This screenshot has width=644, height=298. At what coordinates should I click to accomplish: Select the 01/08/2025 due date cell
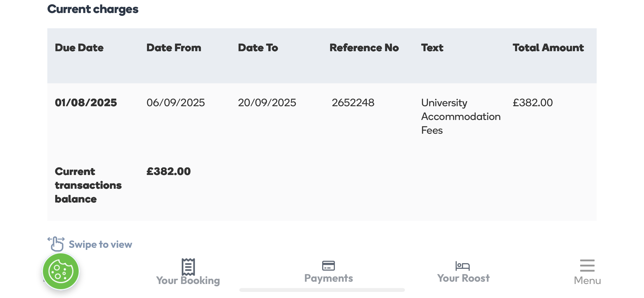pos(86,103)
